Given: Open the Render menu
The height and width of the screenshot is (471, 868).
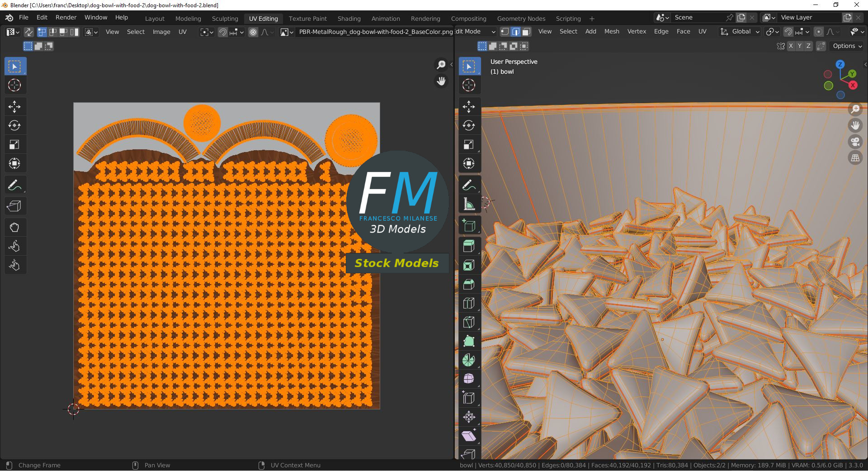Looking at the screenshot, I should [66, 17].
